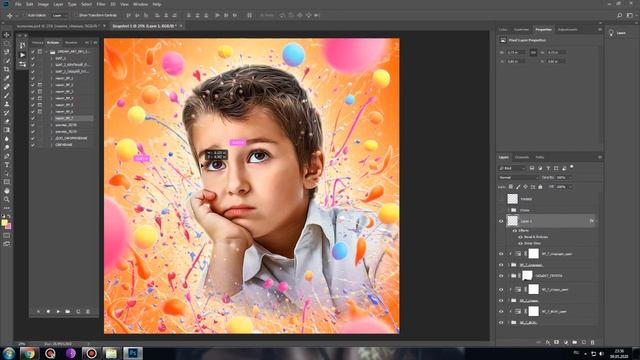Hide the Effects visibility eye under Layer 1
The width and height of the screenshot is (640, 360).
tap(515, 231)
